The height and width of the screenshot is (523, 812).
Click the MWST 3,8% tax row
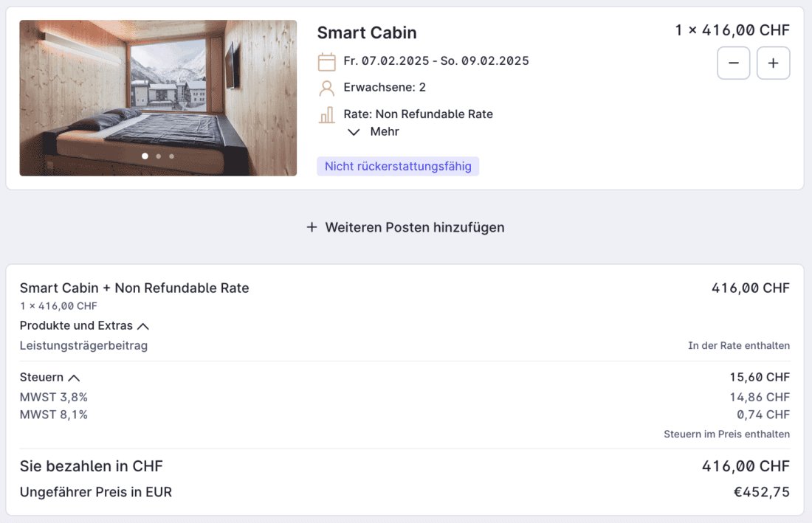tap(54, 398)
